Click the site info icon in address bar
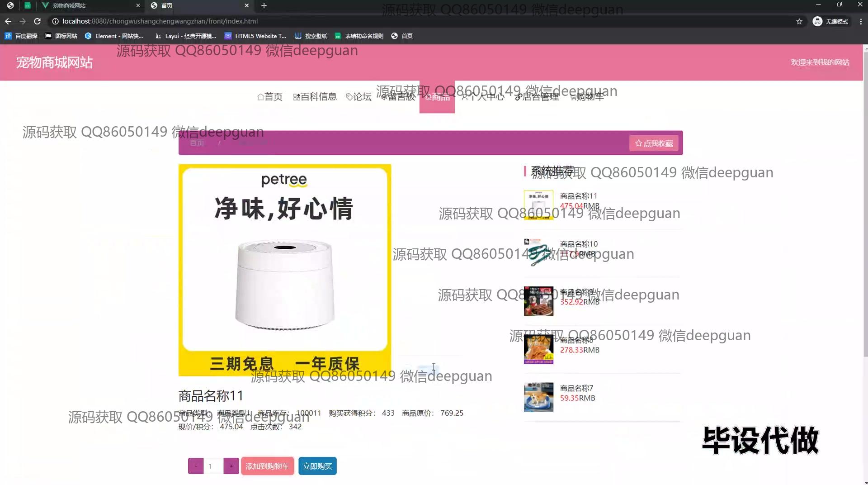868x485 pixels. click(x=55, y=21)
